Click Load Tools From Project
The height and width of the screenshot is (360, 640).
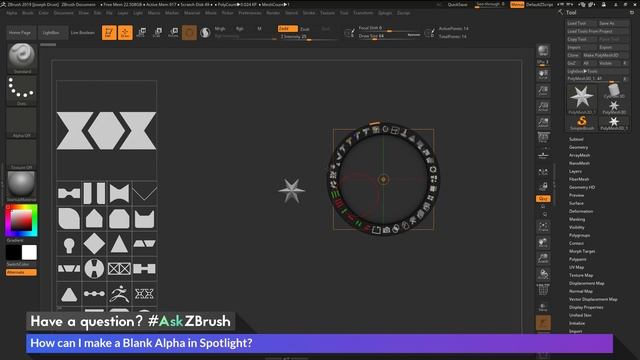point(598,31)
